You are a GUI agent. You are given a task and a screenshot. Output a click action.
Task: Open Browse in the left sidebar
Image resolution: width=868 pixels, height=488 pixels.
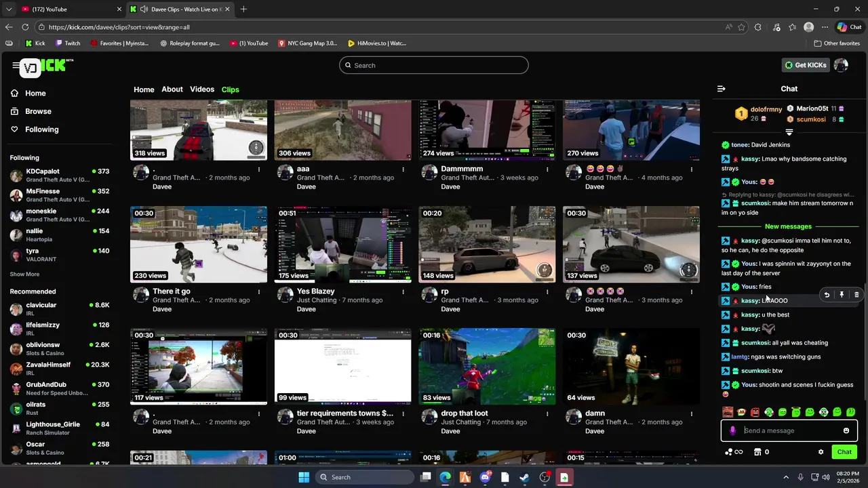(38, 111)
